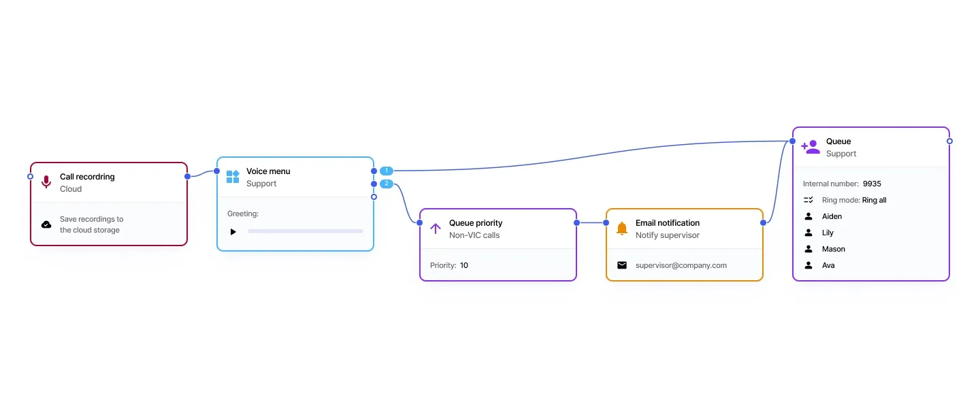The height and width of the screenshot is (408, 980).
Task: Select the Call recordring node title
Action: pos(87,177)
